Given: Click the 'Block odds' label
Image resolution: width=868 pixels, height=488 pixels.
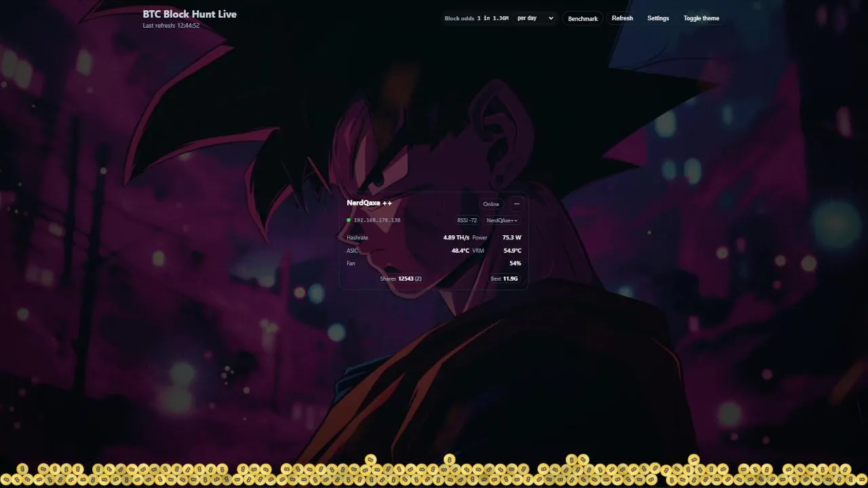Looking at the screenshot, I should (459, 18).
